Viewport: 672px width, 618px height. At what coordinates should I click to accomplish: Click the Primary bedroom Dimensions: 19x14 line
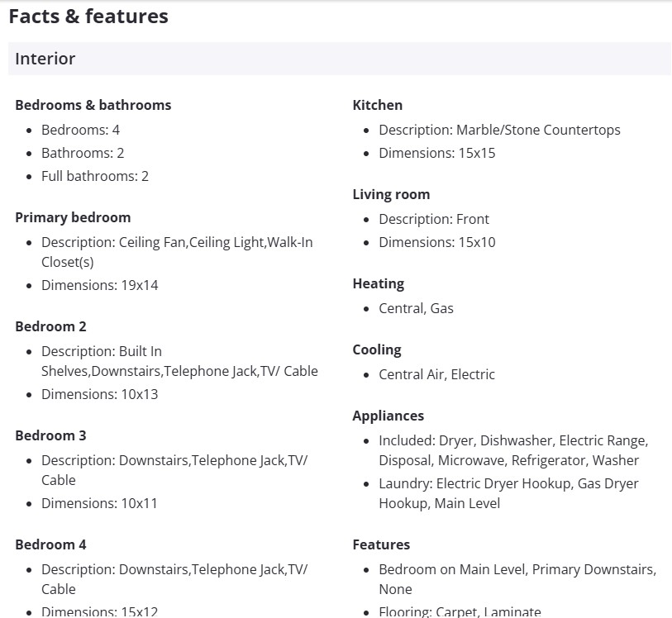click(99, 285)
